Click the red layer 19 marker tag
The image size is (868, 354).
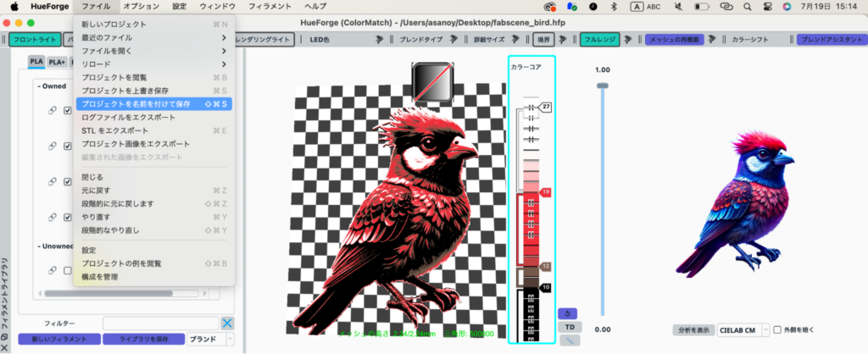pos(545,192)
